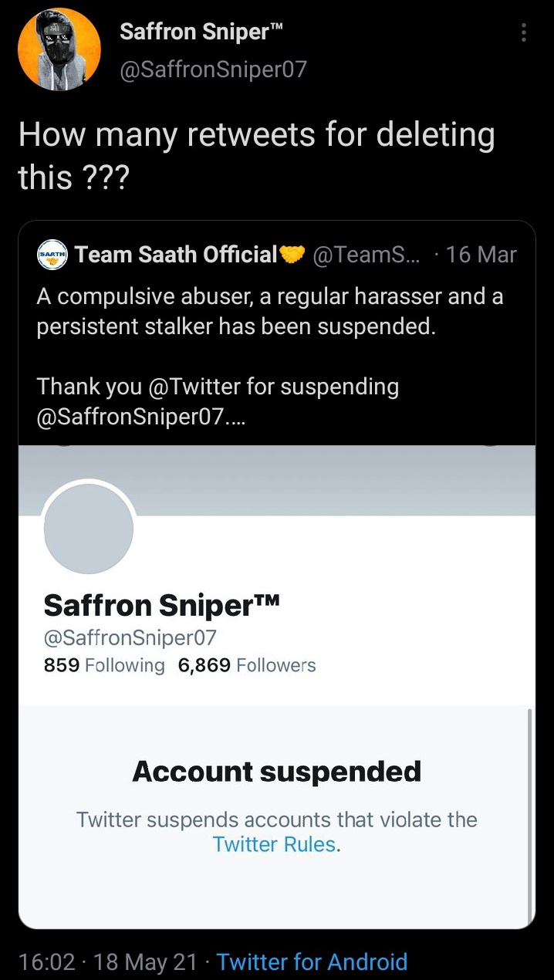Screen dimensions: 554x980
Task: Tap the Team Saath Official small logo avatar
Action: click(53, 255)
